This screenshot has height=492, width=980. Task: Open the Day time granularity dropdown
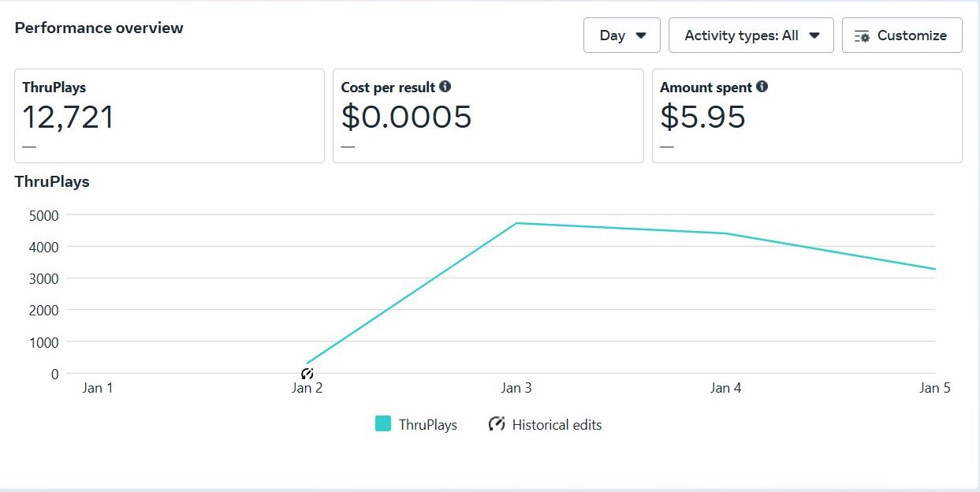[621, 35]
